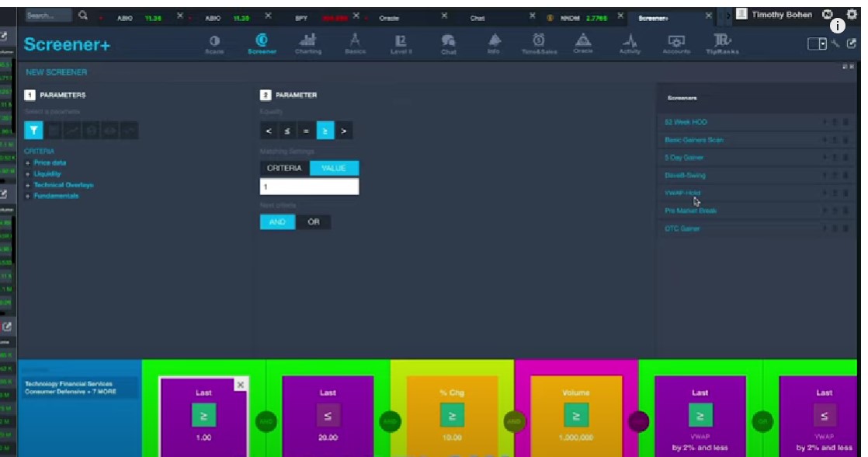Open the Activity tool
868x457 pixels.
pyautogui.click(x=630, y=44)
